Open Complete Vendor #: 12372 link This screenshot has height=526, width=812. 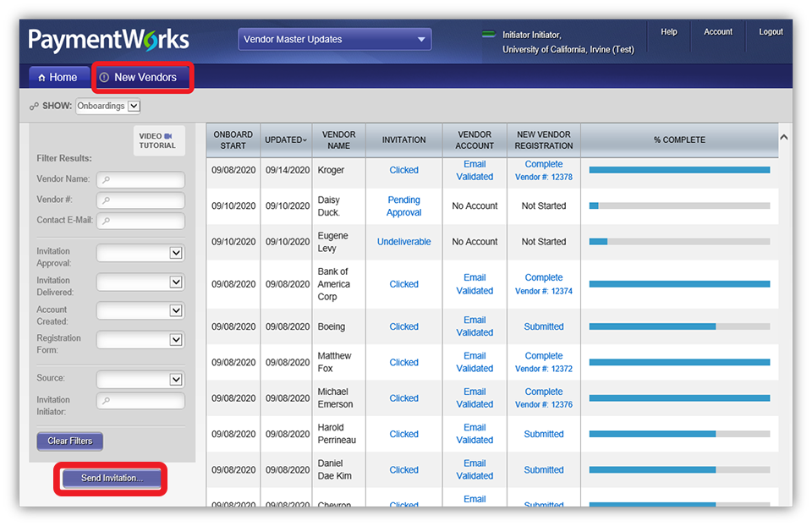(544, 363)
